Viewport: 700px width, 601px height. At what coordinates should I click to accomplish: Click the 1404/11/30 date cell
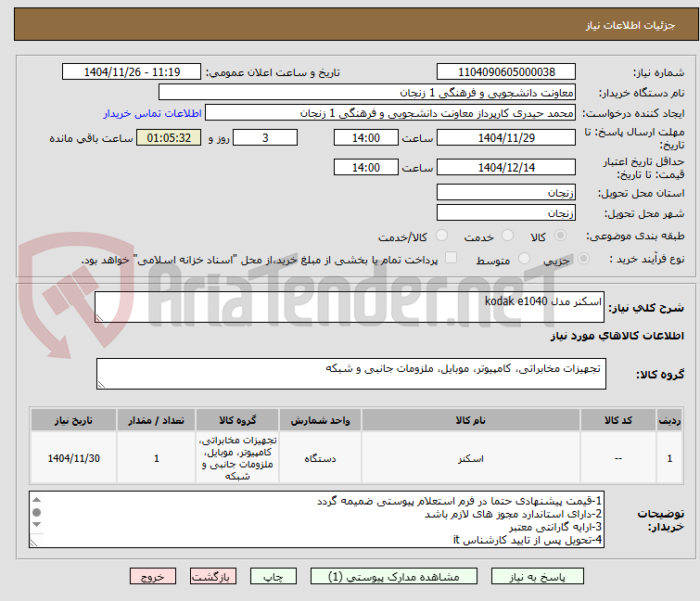click(x=73, y=458)
